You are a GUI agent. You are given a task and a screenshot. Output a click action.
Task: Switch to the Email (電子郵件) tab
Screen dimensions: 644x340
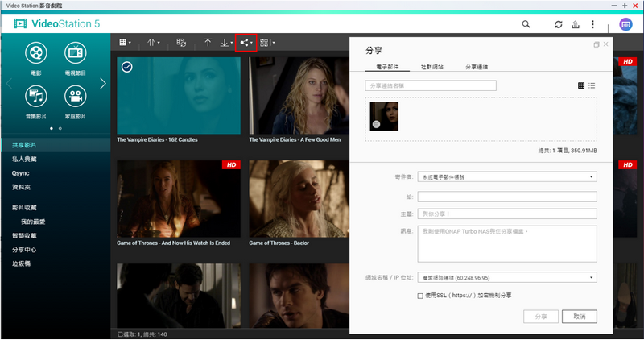pyautogui.click(x=387, y=67)
